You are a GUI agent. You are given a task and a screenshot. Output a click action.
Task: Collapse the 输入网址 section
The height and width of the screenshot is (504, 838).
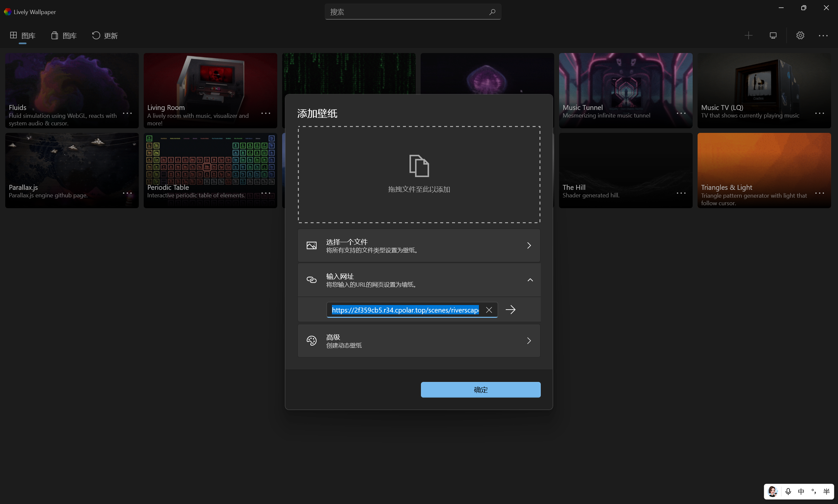click(419, 280)
